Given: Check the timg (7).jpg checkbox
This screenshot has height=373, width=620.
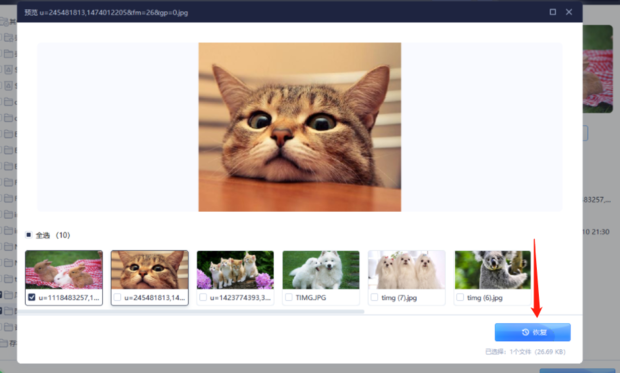Looking at the screenshot, I should pyautogui.click(x=374, y=297).
